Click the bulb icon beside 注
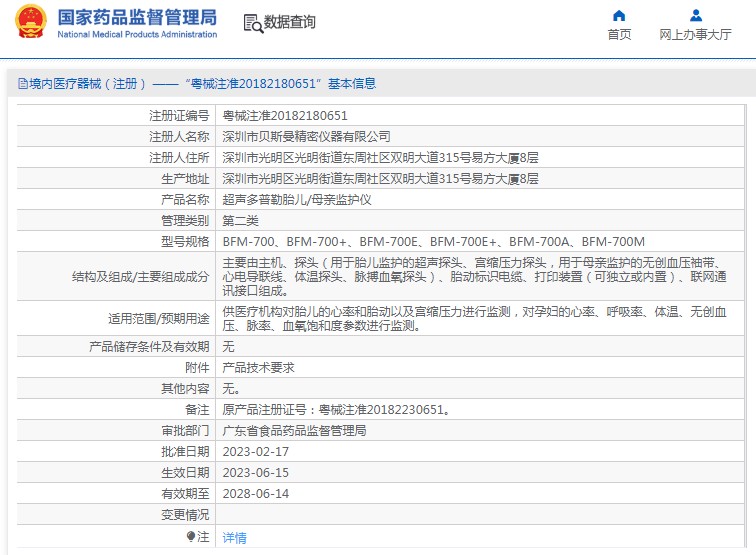This screenshot has width=756, height=555. pos(191,536)
